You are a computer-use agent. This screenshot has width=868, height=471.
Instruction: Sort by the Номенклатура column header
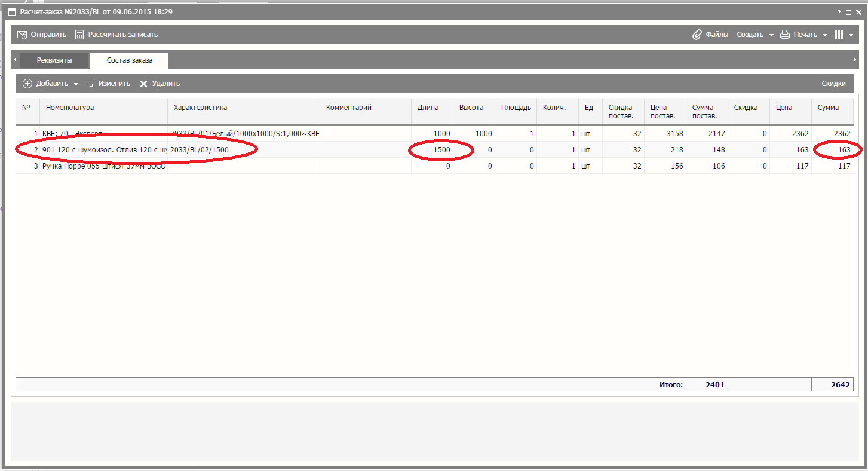point(103,111)
